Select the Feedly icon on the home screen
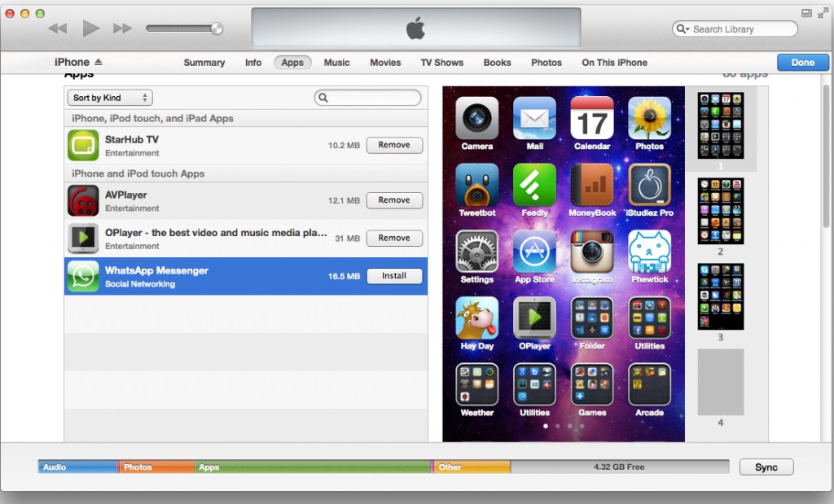Viewport: 834px width, 504px height. pos(534,186)
